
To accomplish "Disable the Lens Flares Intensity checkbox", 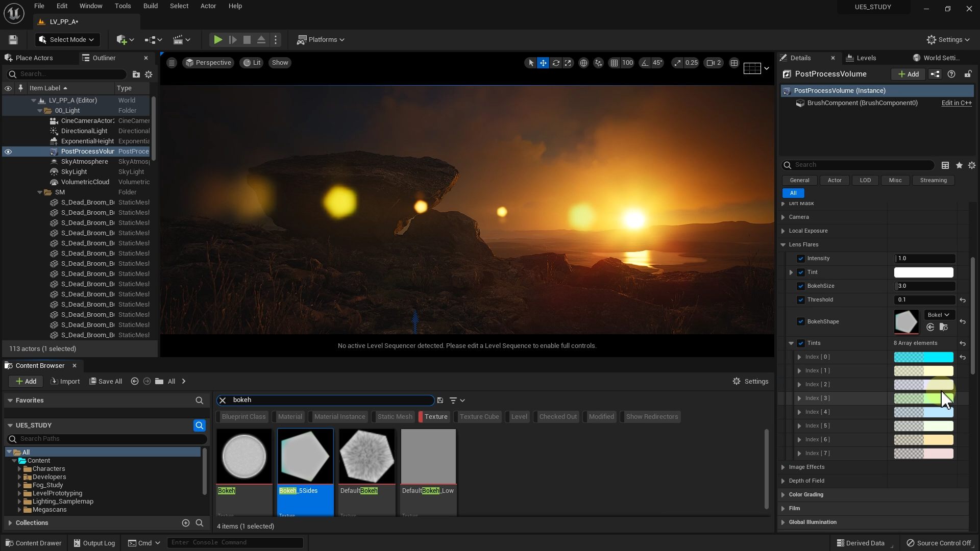I will 801,259.
